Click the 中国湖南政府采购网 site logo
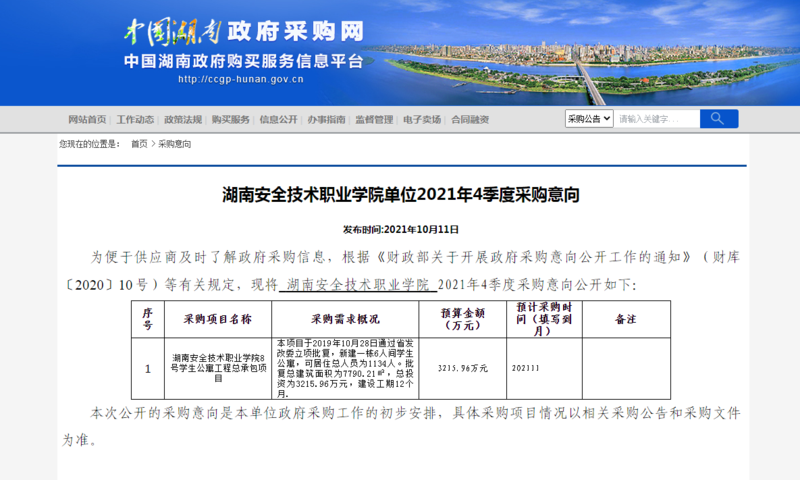Screen dimensions: 800x480 point(244,32)
